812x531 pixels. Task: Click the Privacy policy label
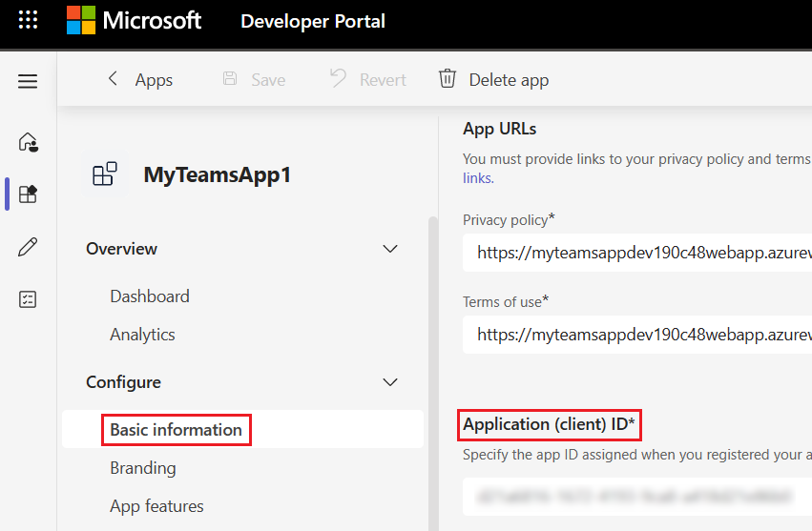509,220
